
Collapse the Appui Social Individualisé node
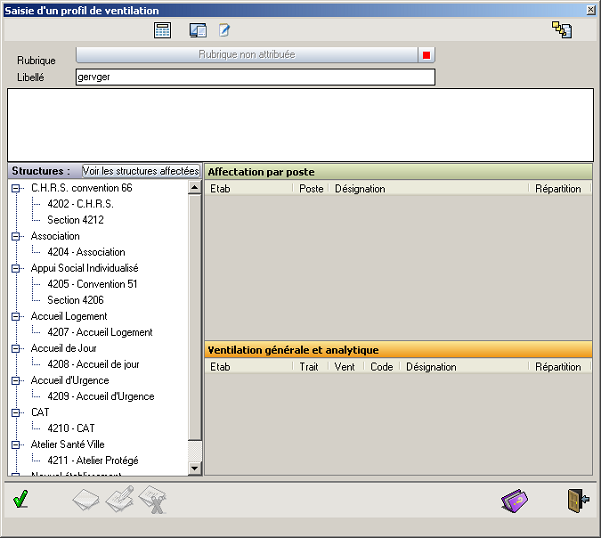(x=16, y=268)
